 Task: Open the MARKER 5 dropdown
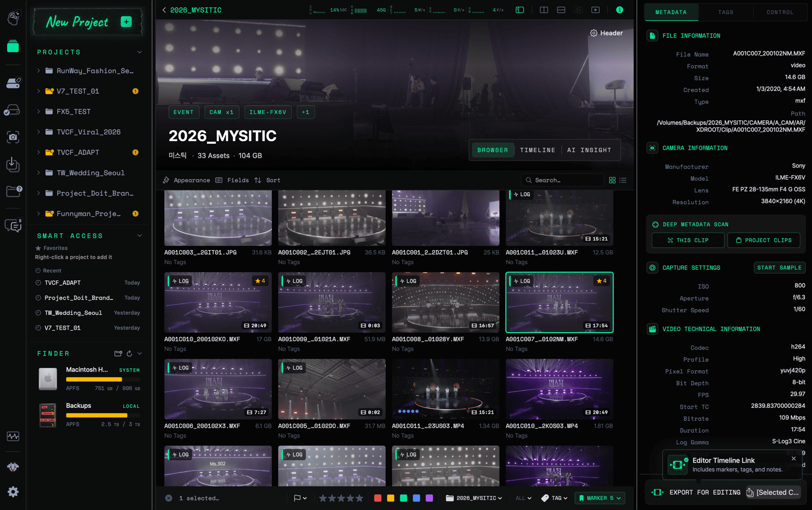(x=600, y=498)
